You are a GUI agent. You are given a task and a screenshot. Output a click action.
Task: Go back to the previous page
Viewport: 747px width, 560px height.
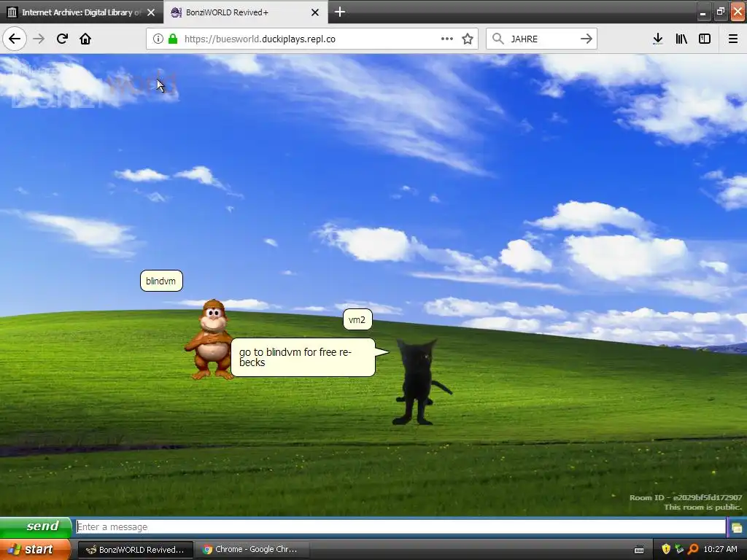(x=15, y=39)
